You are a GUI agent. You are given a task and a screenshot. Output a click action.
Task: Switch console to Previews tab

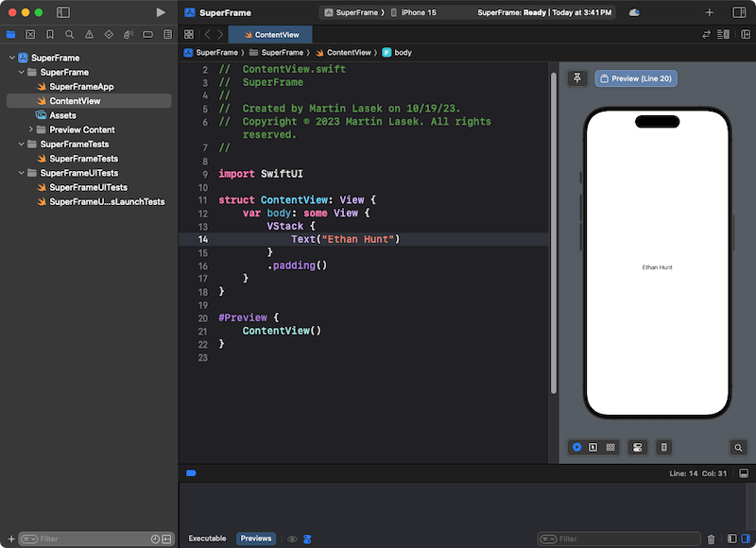(256, 539)
